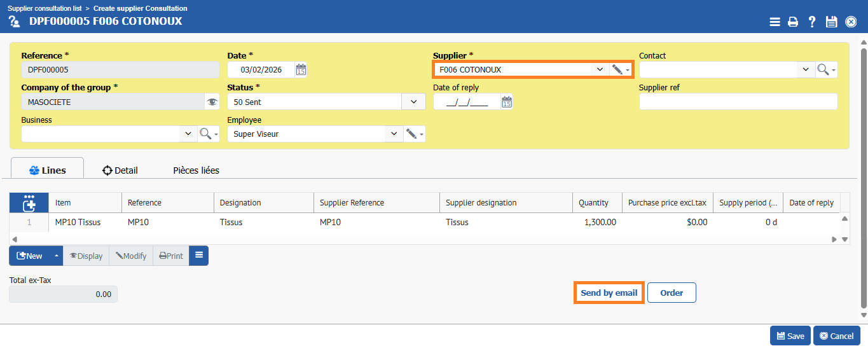Click the Supplier ref input field
The width and height of the screenshot is (868, 353).
738,102
